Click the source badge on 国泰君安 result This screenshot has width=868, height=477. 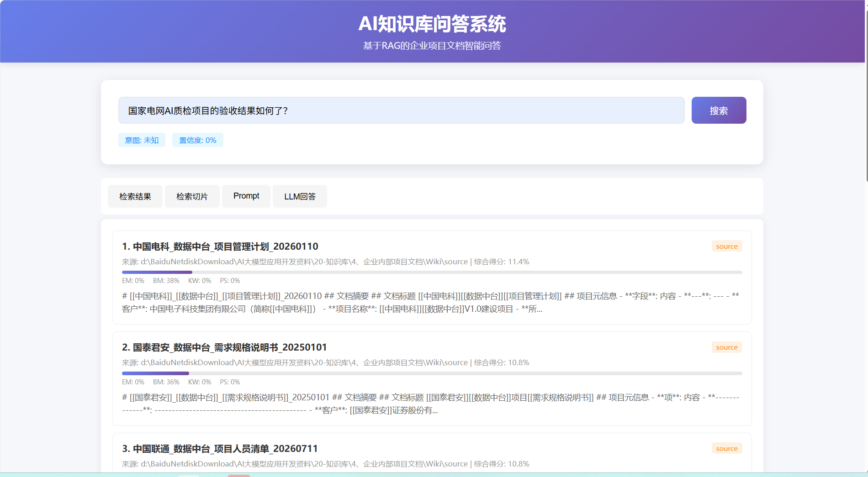click(727, 347)
